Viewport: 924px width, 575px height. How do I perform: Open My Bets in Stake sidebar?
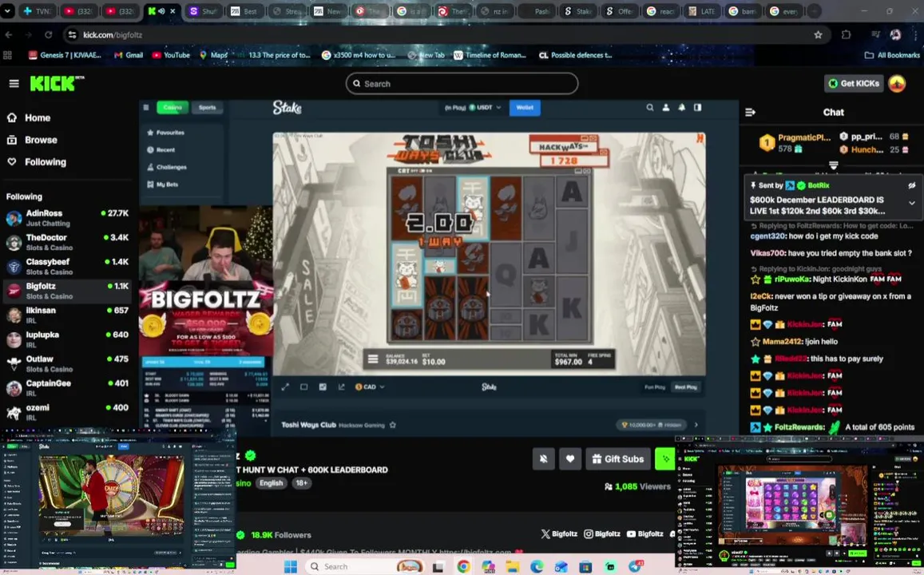[163, 184]
